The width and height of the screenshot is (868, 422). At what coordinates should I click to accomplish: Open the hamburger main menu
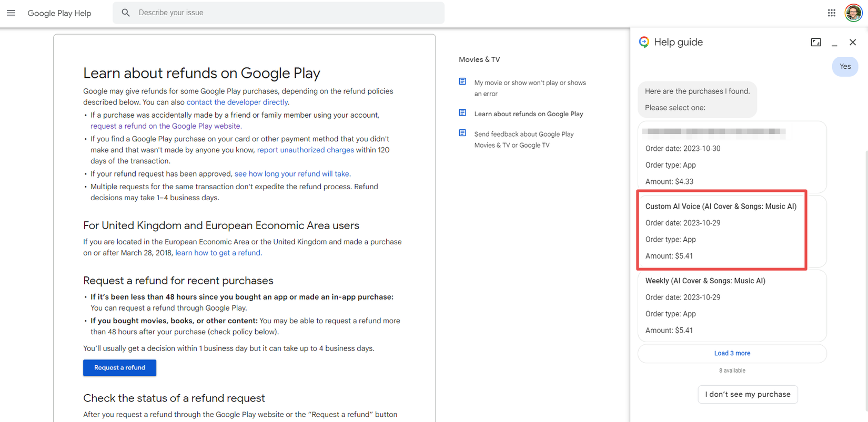11,13
